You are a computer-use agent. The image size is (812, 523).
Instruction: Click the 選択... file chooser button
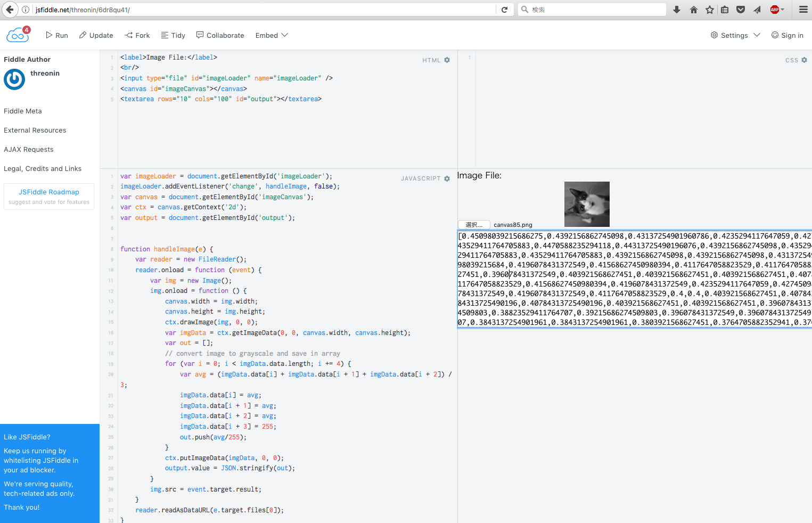tap(474, 225)
